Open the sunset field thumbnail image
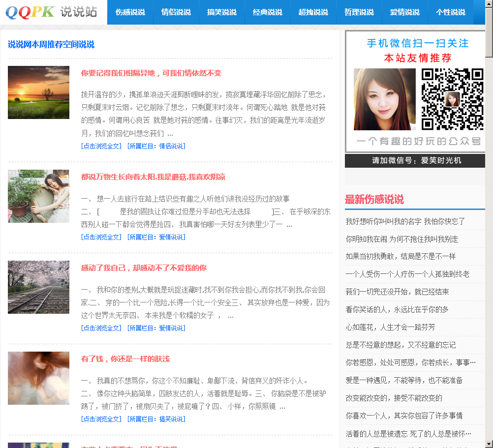The height and width of the screenshot is (448, 493). [38, 92]
